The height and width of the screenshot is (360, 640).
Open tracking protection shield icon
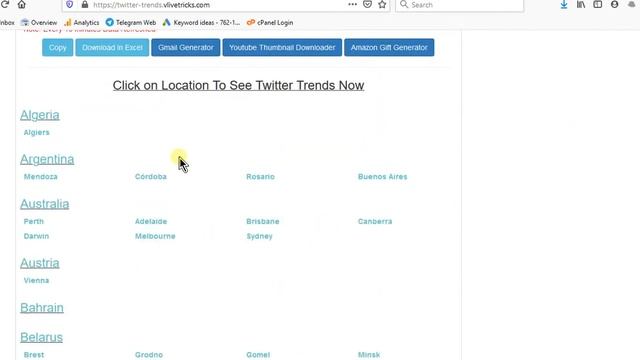(69, 4)
